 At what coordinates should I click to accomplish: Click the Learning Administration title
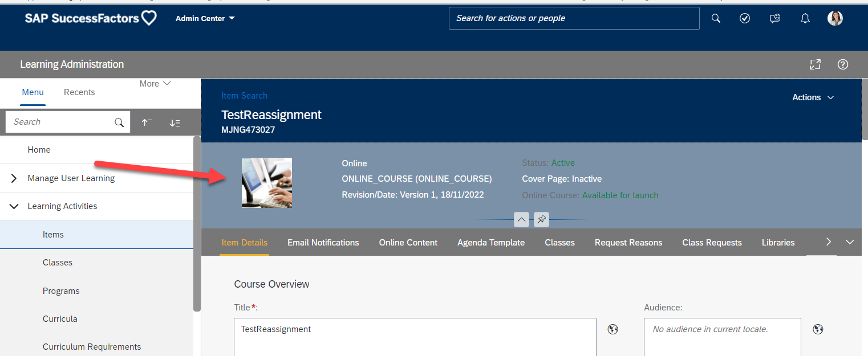click(x=72, y=64)
